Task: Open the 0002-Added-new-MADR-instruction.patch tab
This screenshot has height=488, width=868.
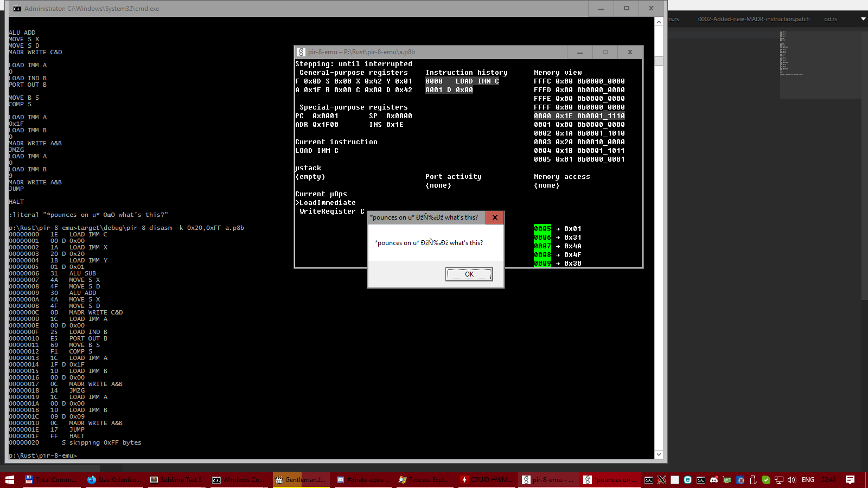Action: [x=753, y=19]
